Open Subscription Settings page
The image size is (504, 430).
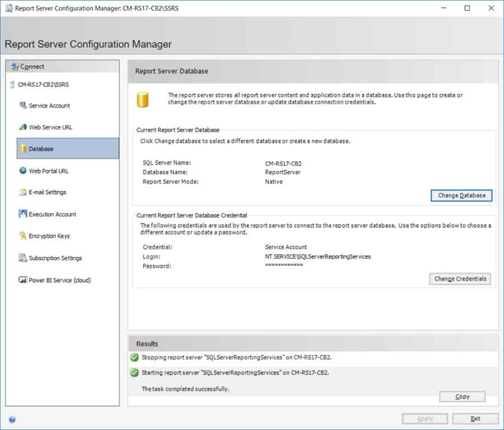(55, 258)
